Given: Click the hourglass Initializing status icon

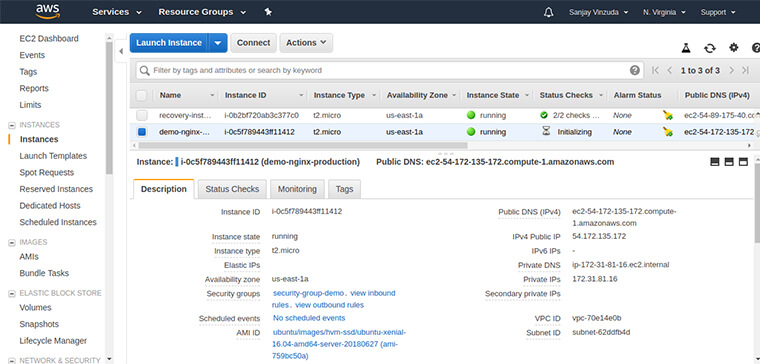Looking at the screenshot, I should coord(546,132).
